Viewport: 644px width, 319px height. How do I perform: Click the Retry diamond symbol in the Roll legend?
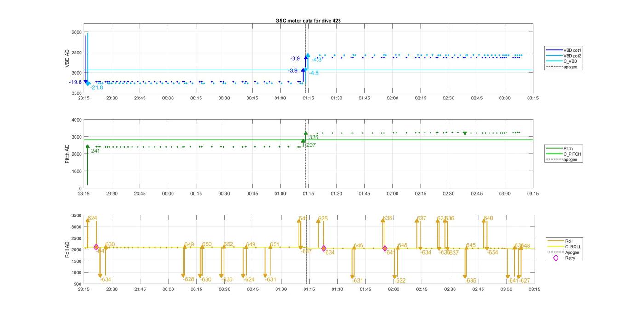pyautogui.click(x=556, y=258)
